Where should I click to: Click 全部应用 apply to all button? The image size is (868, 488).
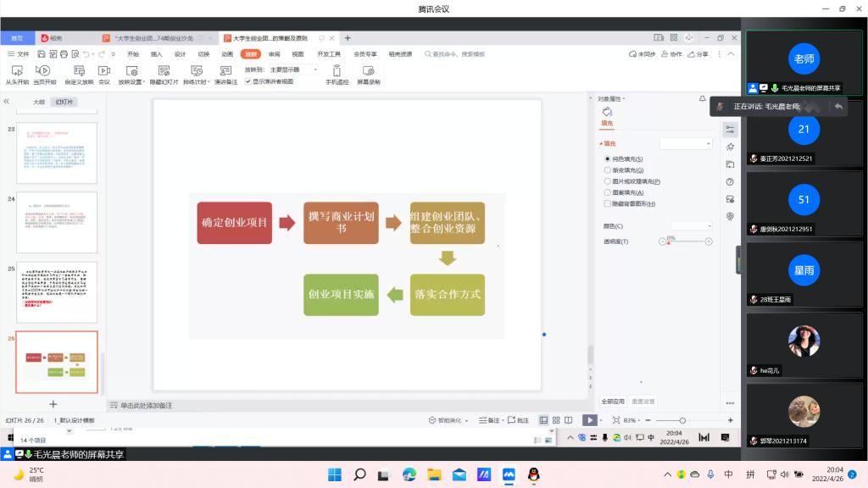613,401
